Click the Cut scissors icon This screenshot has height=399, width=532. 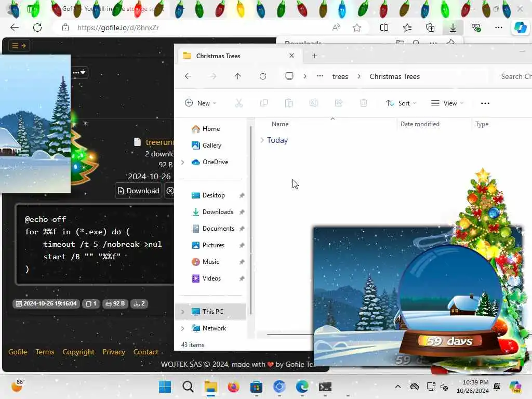[239, 103]
